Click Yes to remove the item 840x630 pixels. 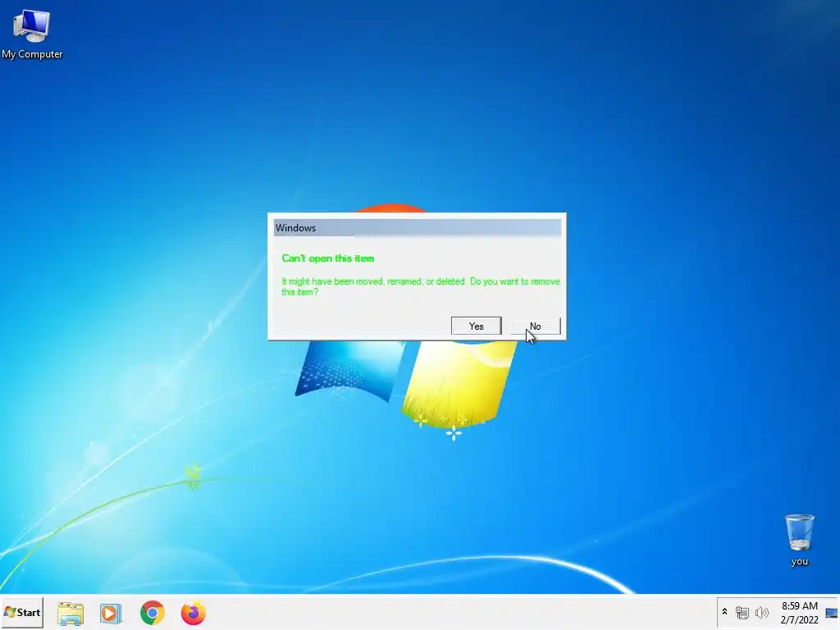pyautogui.click(x=477, y=326)
